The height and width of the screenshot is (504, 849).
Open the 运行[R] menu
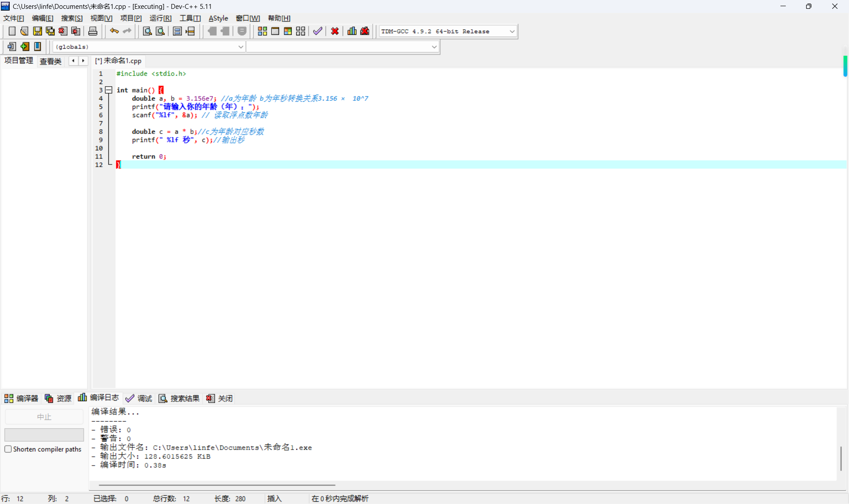coord(160,18)
